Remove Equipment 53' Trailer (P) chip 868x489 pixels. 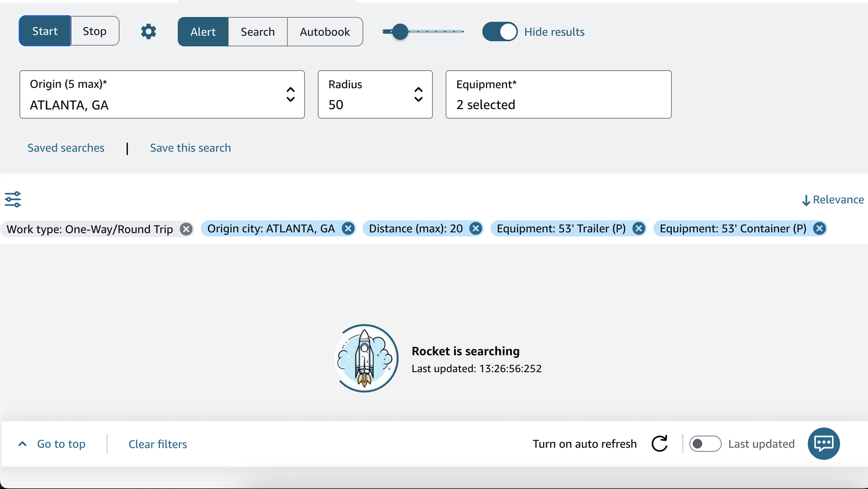pos(639,229)
